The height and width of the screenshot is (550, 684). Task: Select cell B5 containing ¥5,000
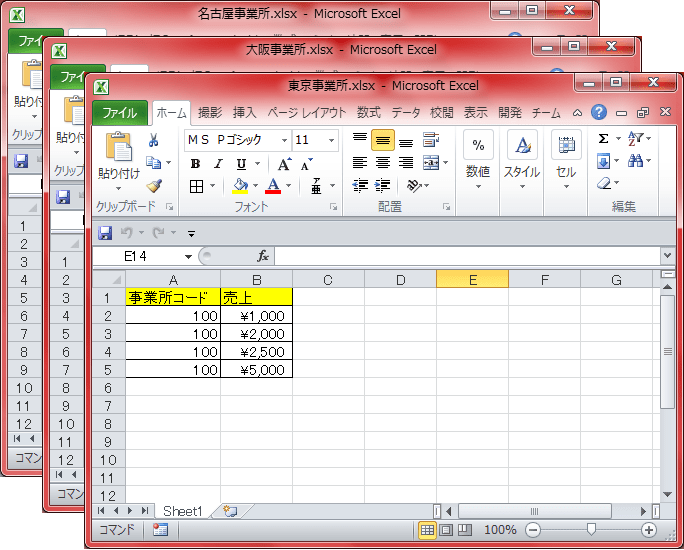257,369
